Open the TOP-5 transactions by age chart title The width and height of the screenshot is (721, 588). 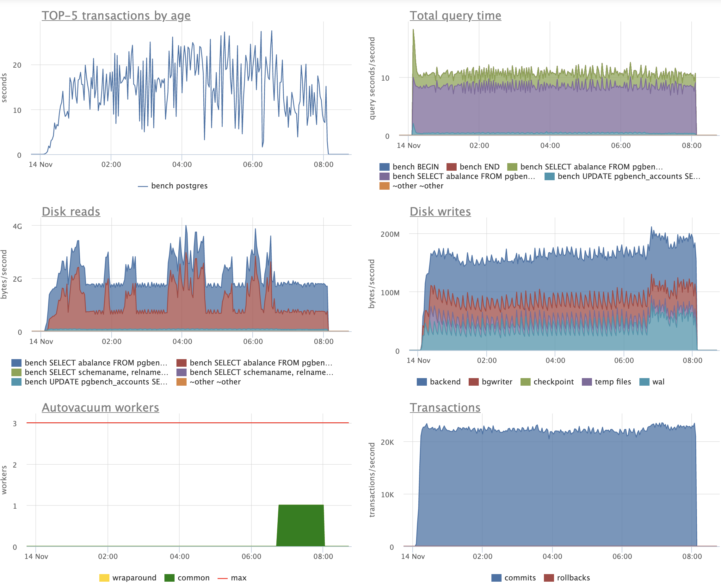116,15
